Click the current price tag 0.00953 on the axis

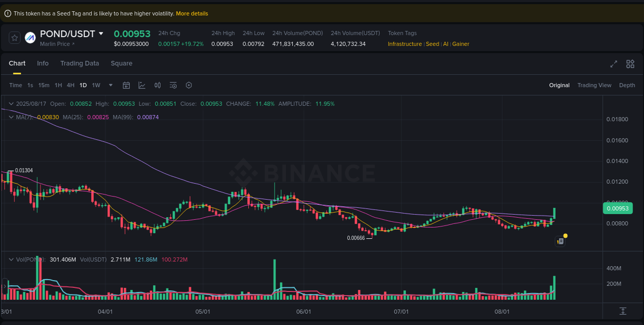coord(617,208)
